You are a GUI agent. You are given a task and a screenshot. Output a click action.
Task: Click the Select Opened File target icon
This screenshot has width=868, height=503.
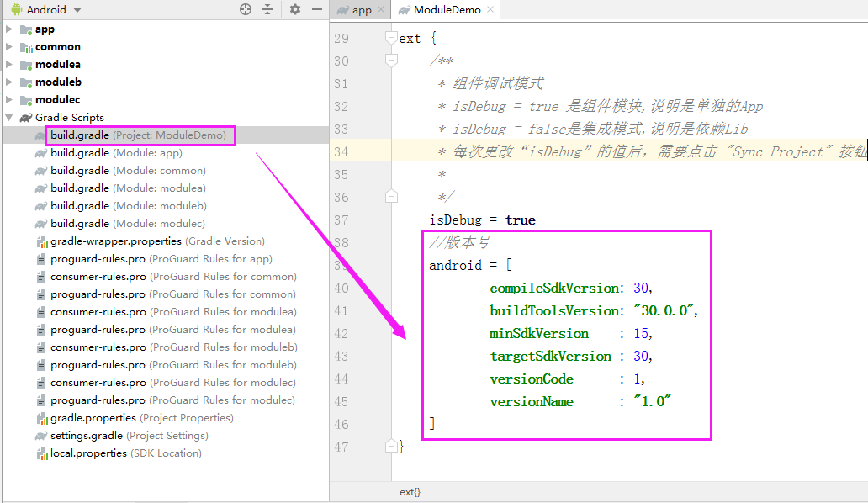[246, 9]
